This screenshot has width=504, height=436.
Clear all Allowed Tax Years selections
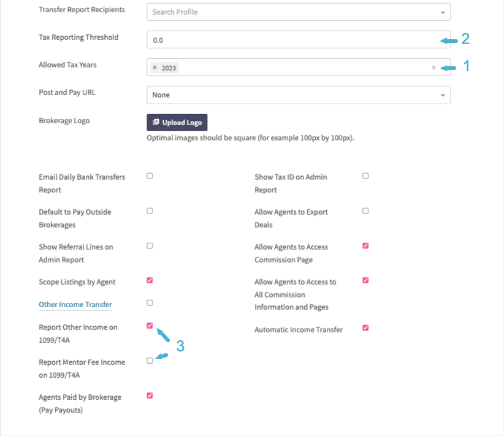pos(433,67)
